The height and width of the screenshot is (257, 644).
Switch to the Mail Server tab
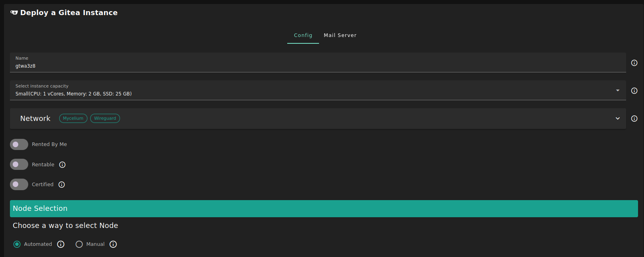click(340, 35)
